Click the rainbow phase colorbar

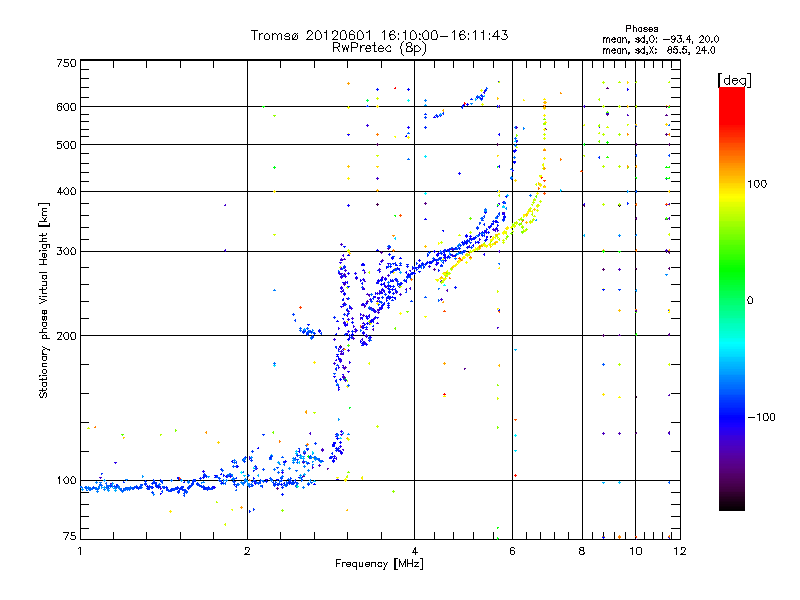[x=732, y=298]
